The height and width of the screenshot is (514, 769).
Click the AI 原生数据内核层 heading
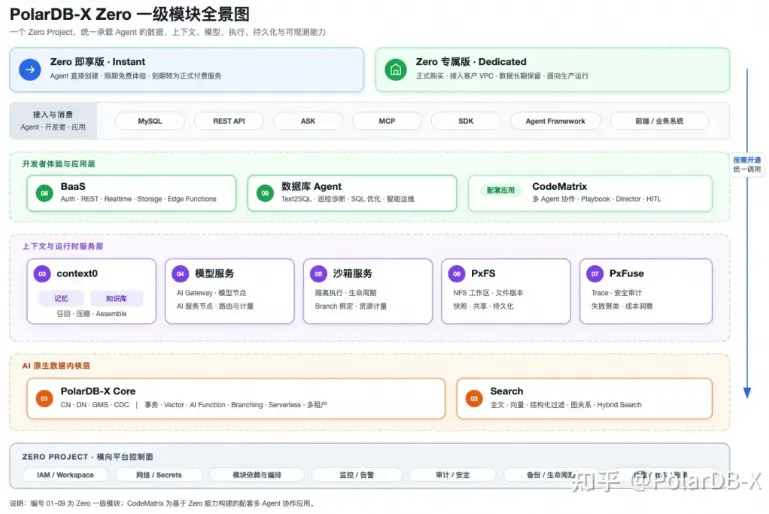point(56,366)
